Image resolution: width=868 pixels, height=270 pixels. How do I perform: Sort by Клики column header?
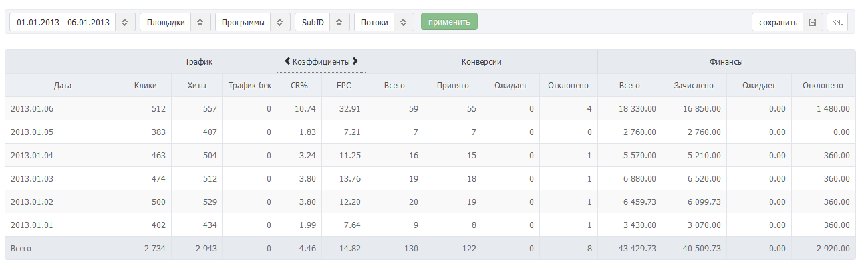pyautogui.click(x=145, y=85)
